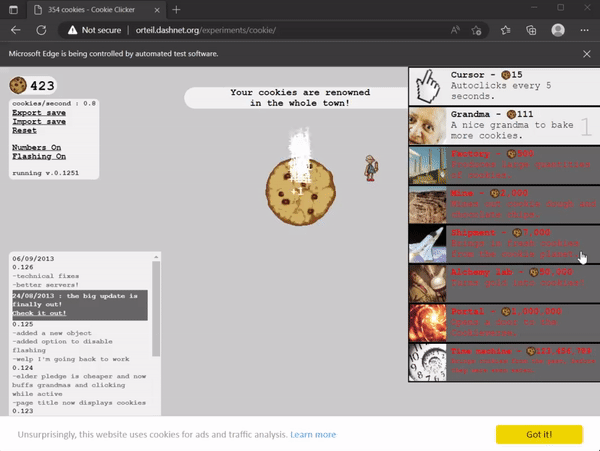Viewport: 600px width, 451px height.
Task: Dismiss the automated test software banner
Action: 587,54
